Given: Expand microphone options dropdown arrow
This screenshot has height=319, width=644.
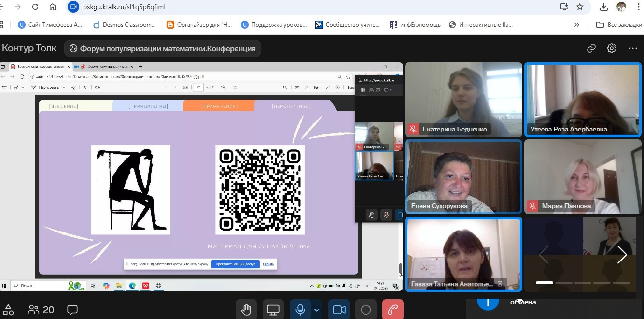Looking at the screenshot, I should pos(317,310).
